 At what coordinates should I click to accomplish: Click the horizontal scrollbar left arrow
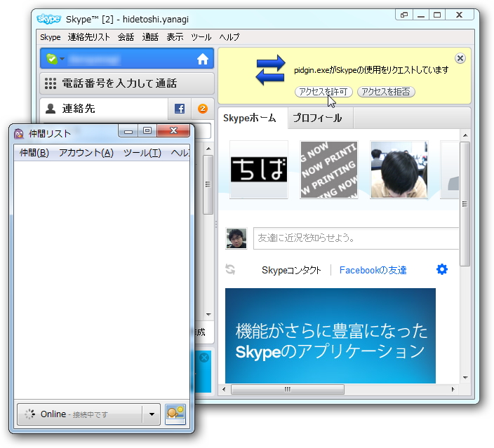tap(224, 389)
